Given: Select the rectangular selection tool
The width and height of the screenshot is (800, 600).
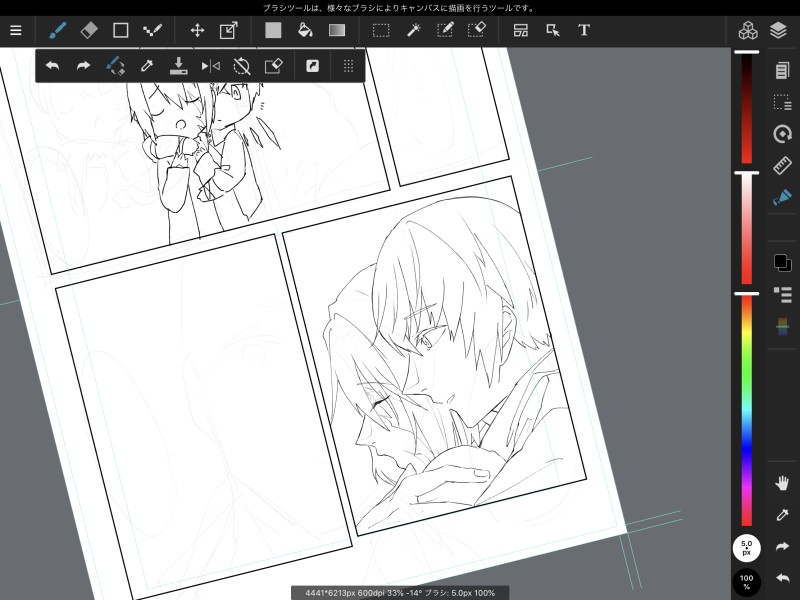Looking at the screenshot, I should (x=381, y=31).
